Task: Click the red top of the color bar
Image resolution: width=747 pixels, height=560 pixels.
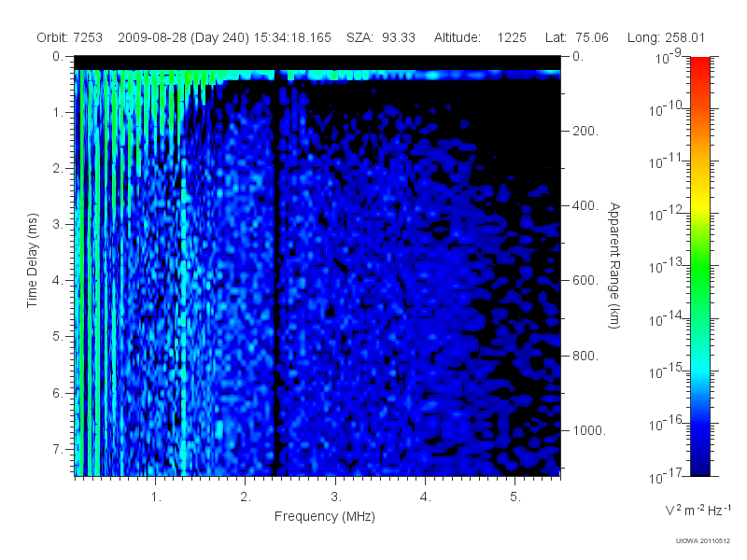Action: (699, 66)
